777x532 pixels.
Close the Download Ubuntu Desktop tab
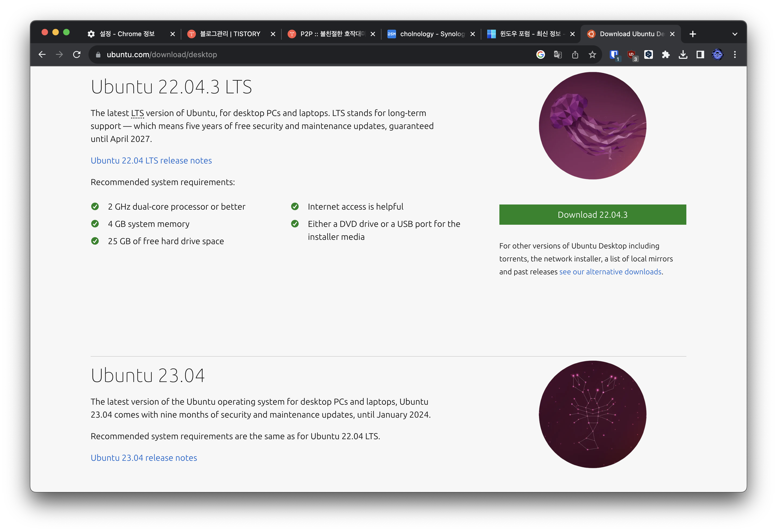coord(672,34)
